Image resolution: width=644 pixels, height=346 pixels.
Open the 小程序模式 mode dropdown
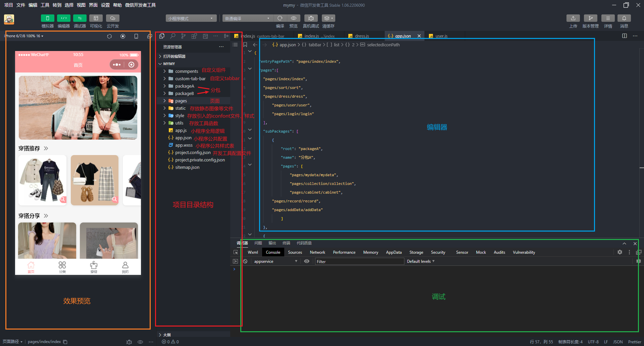(191, 18)
